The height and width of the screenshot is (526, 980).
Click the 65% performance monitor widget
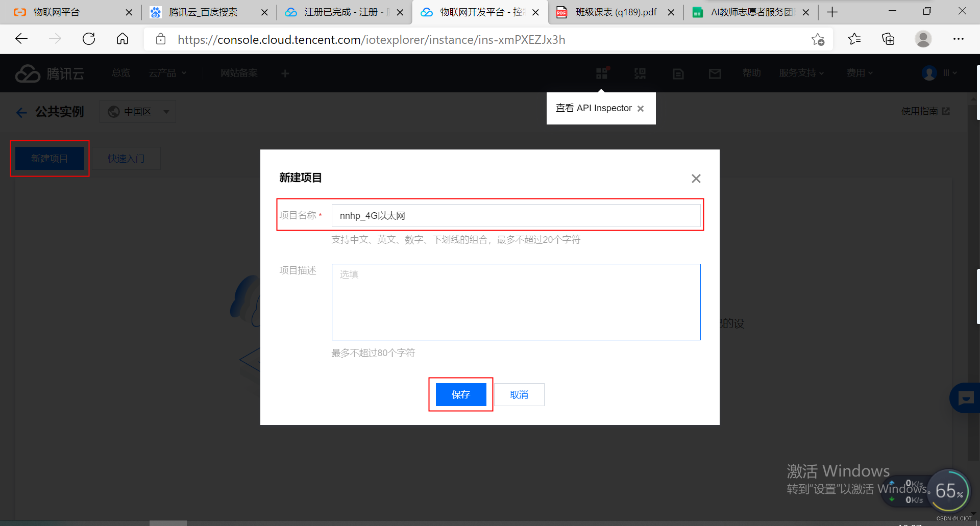tap(948, 491)
